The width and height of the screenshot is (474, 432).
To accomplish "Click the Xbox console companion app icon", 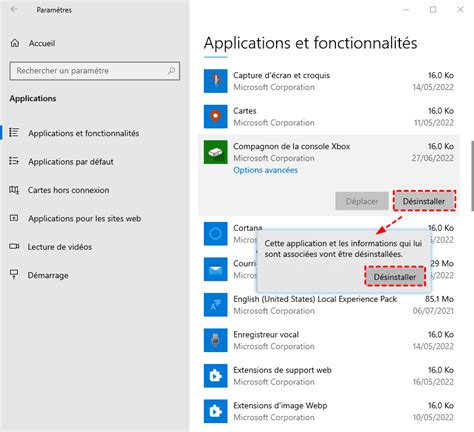I will click(216, 152).
